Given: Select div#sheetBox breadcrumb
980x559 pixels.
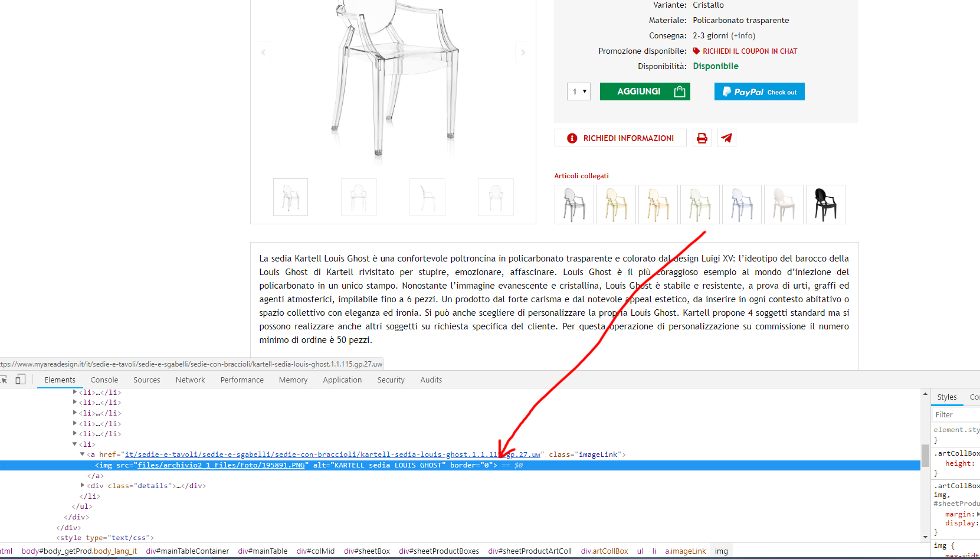Looking at the screenshot, I should point(367,551).
